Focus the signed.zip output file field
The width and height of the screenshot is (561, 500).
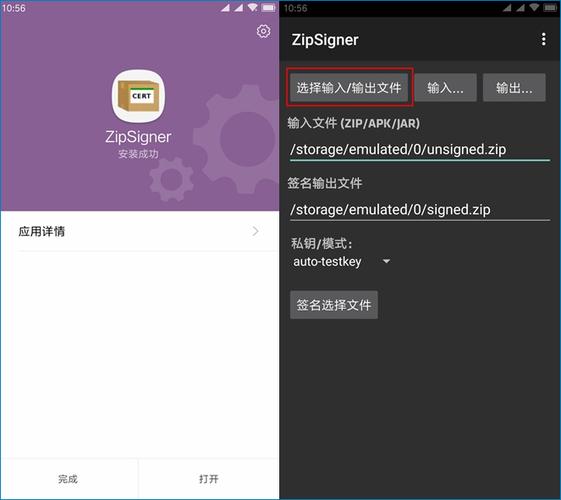(x=420, y=210)
